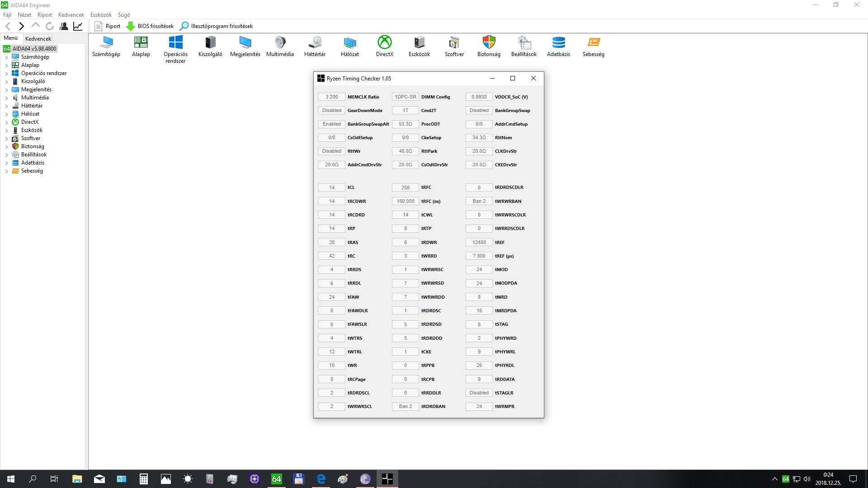The height and width of the screenshot is (488, 868).
Task: Expand the Alaplap tree node
Action: point(6,66)
